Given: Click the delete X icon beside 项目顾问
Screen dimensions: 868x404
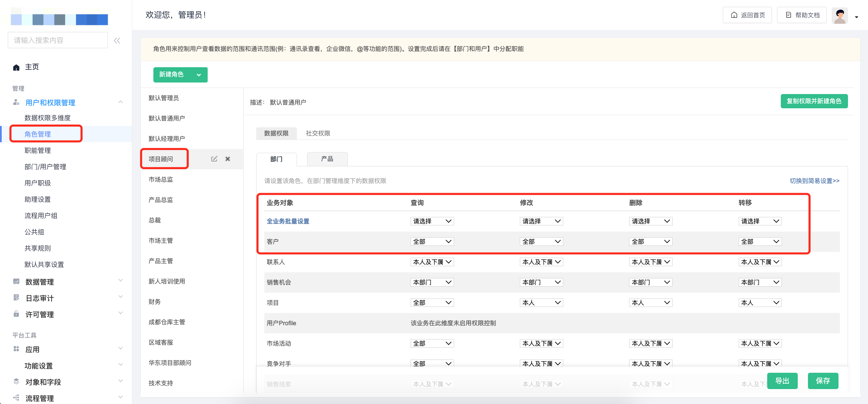Looking at the screenshot, I should pyautogui.click(x=228, y=159).
